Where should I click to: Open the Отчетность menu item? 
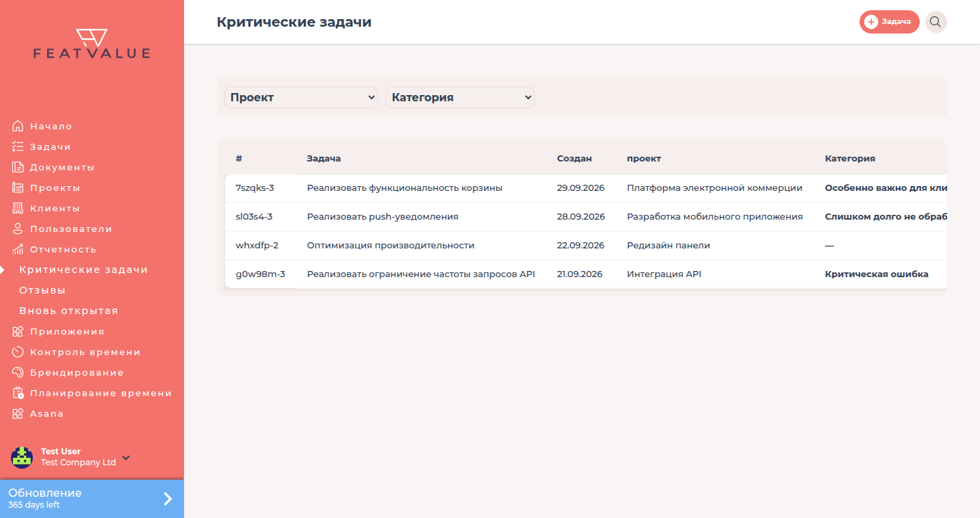(x=63, y=249)
